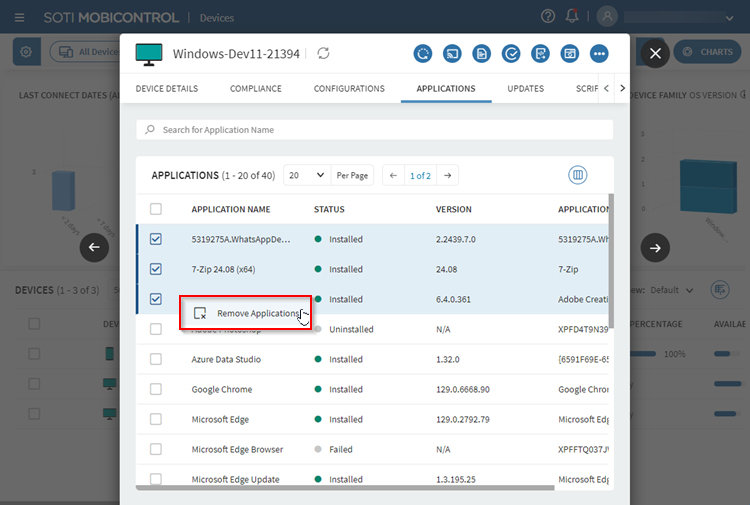Check the Google Chrome application checkbox
This screenshot has height=505, width=750.
[x=155, y=389]
